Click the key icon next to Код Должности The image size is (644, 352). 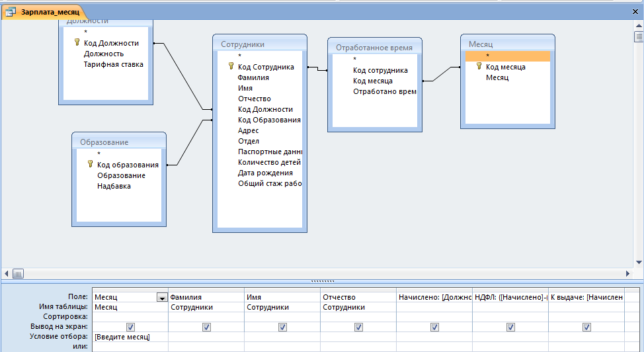pos(77,42)
